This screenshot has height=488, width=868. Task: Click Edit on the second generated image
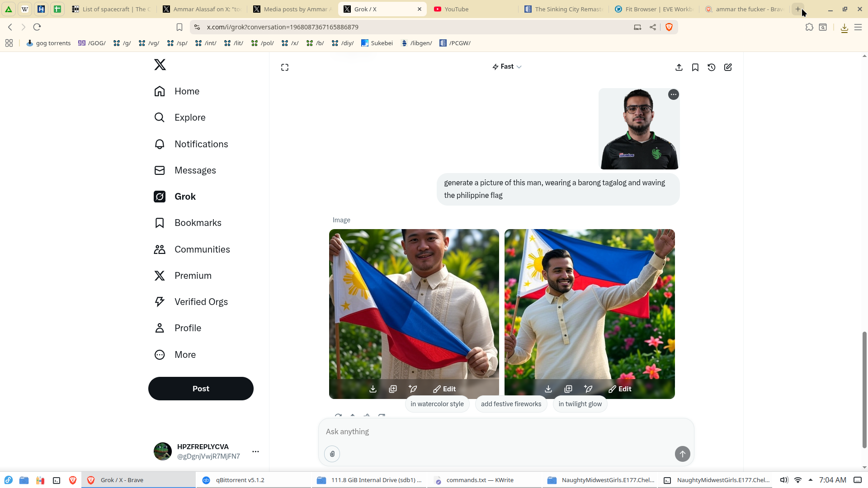pyautogui.click(x=620, y=389)
